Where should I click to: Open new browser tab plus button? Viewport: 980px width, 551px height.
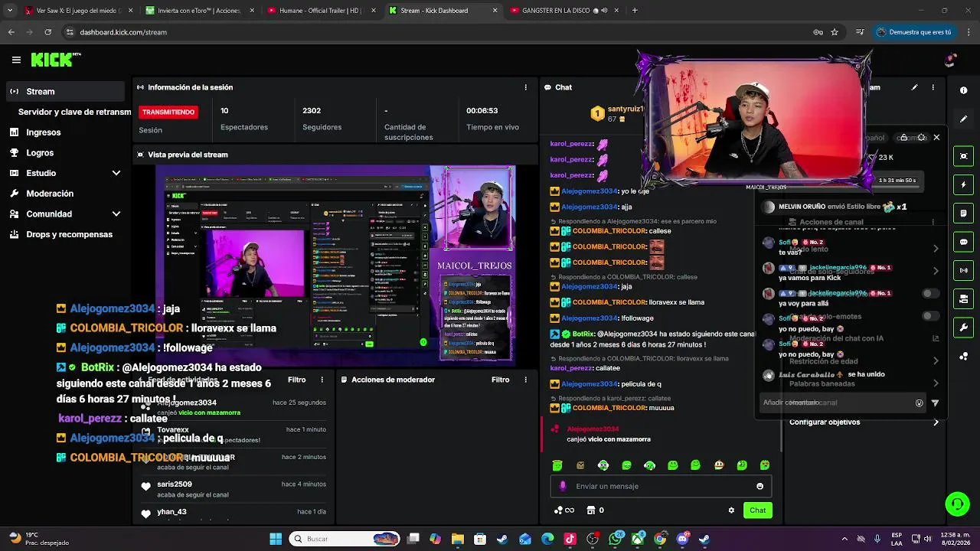coord(635,11)
